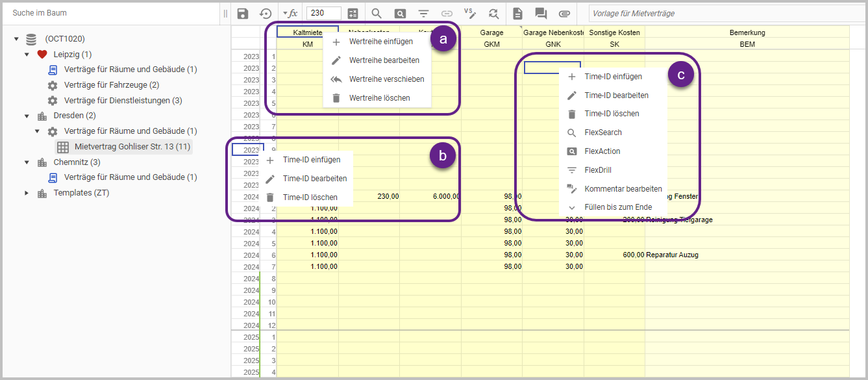Collapse the Chemnitz tree node

(27, 162)
